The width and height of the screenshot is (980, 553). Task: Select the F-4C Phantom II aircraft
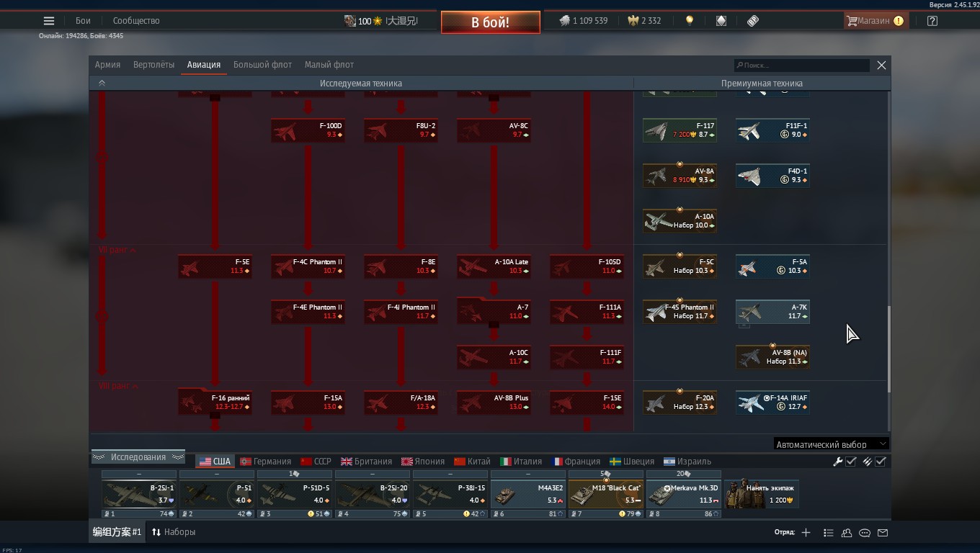pos(308,266)
